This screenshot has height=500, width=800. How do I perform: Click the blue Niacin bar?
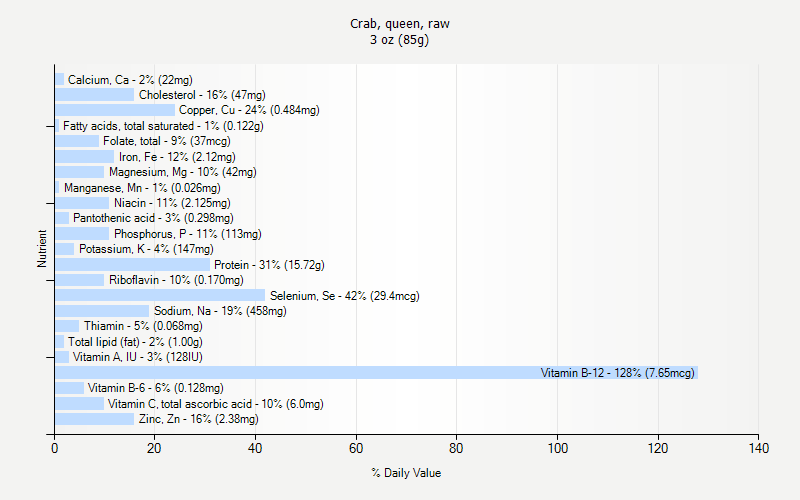pos(82,203)
